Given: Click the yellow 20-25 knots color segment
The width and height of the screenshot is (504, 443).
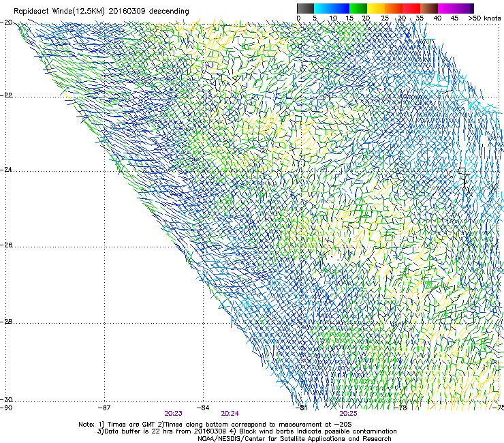Looking at the screenshot, I should [376, 8].
